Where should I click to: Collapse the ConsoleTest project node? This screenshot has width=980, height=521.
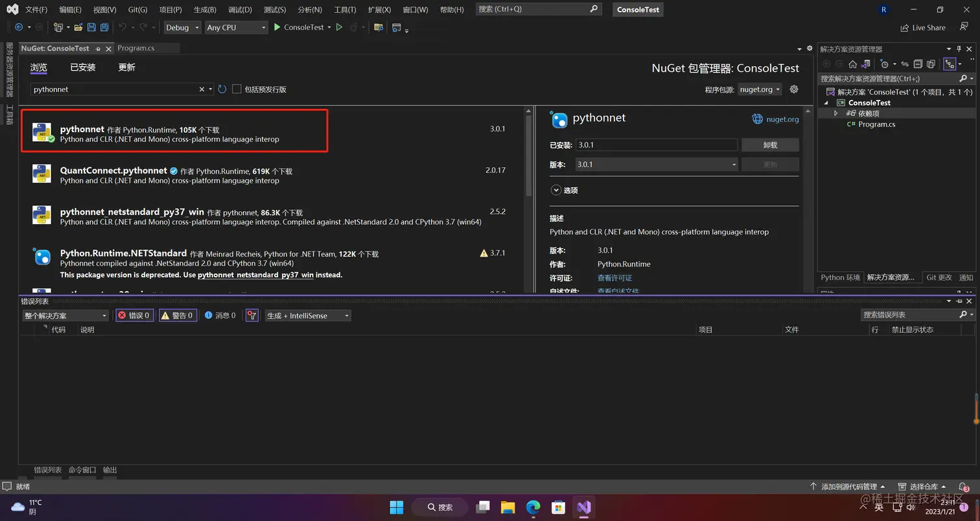tap(826, 103)
